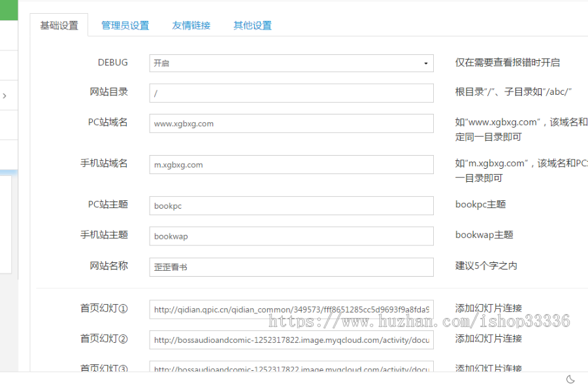Click the 网站目录 input field
The width and height of the screenshot is (588, 384).
[x=291, y=93]
